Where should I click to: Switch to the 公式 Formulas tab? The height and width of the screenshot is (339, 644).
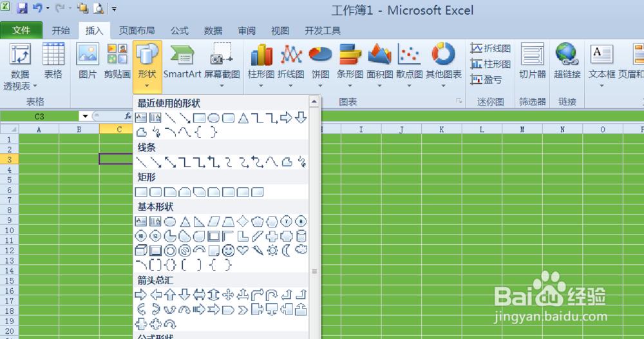tap(180, 30)
